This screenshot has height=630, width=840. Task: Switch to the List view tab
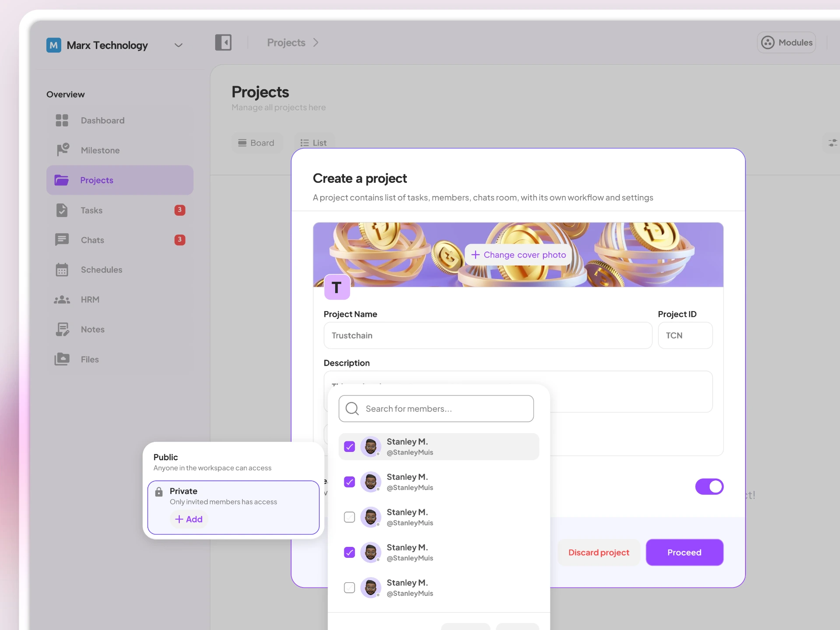click(314, 143)
